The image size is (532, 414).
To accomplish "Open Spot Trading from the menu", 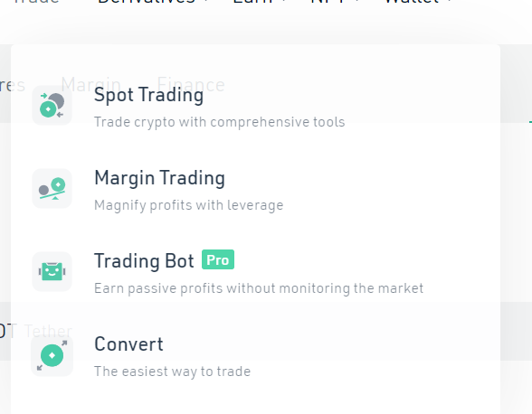I will click(148, 95).
